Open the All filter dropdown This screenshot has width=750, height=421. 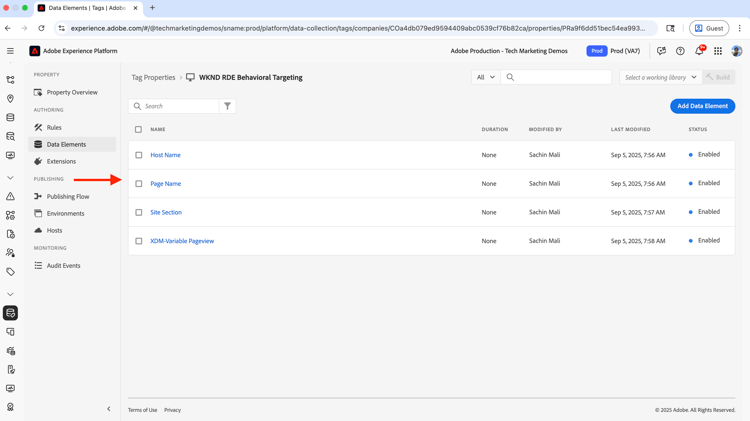pos(486,77)
